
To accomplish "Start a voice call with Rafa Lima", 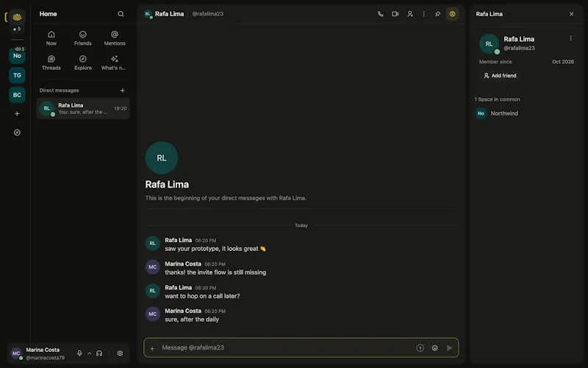I will (380, 14).
